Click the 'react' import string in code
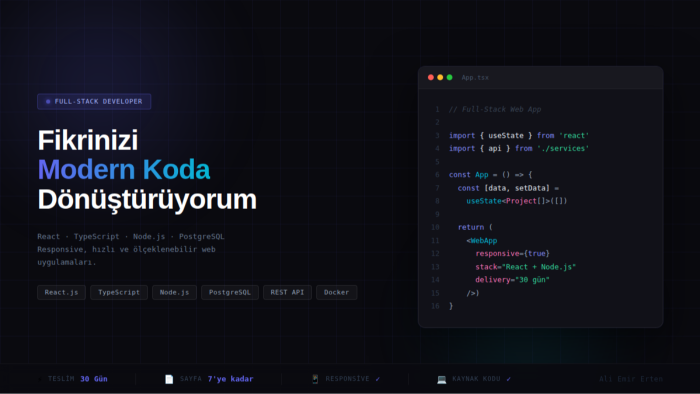Viewport: 700px width, 394px height. coord(574,136)
